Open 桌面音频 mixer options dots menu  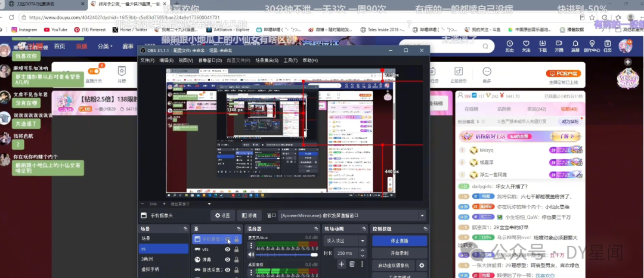[x=252, y=272]
